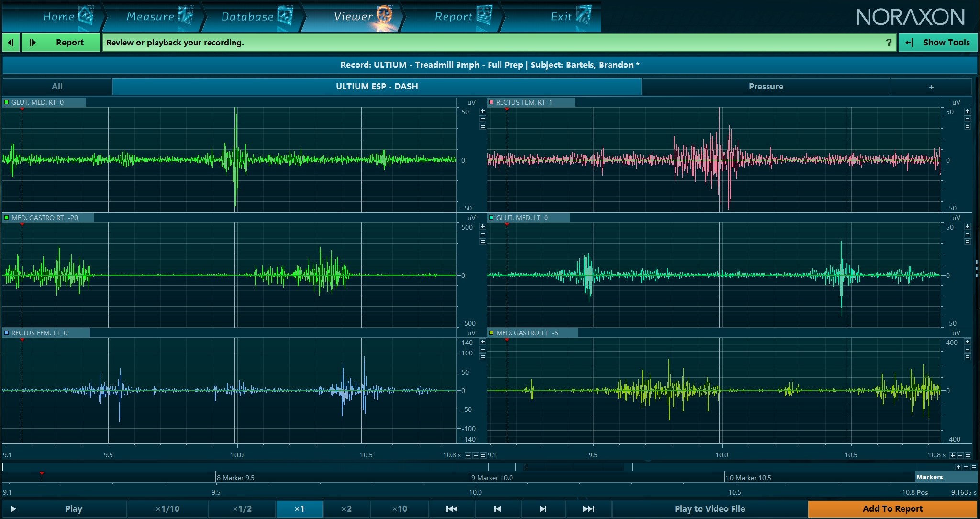Auto-scale amplitude of GLUT. MED. LT chart
Image resolution: width=980 pixels, height=519 pixels.
[968, 242]
